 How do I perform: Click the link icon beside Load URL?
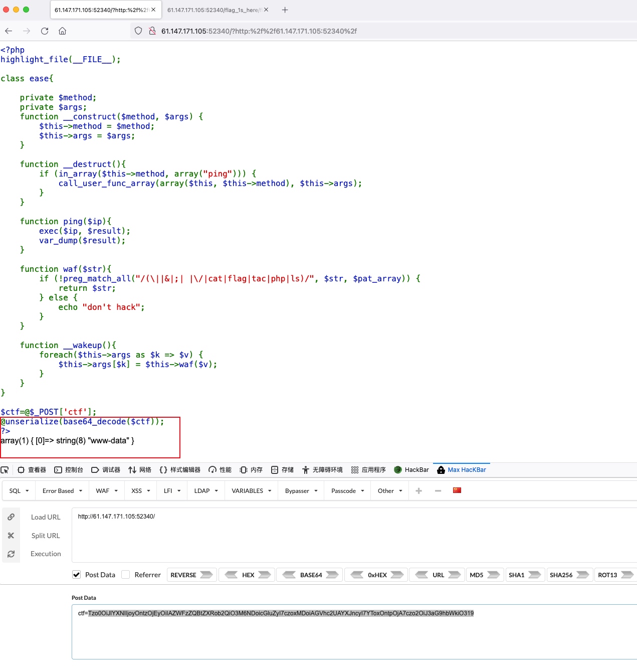click(x=11, y=517)
